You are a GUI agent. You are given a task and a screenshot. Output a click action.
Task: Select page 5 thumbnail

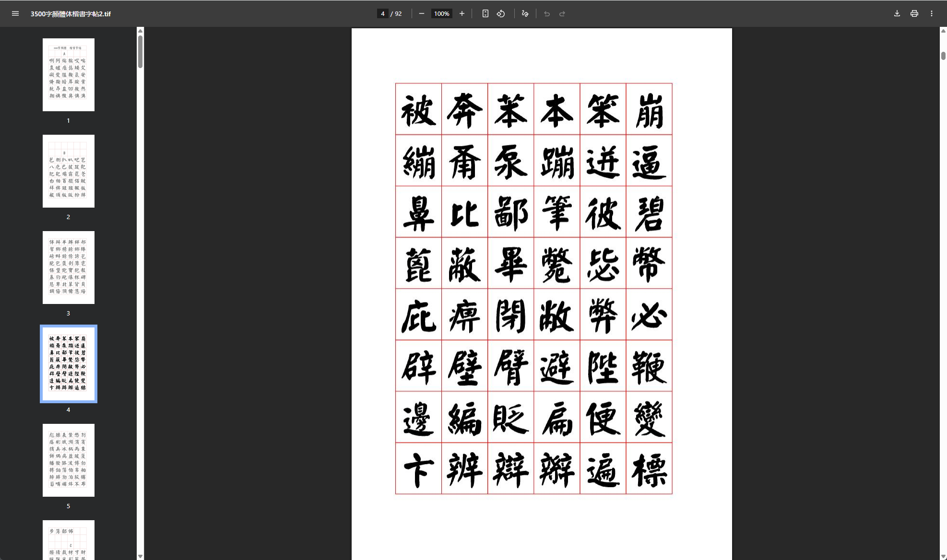pyautogui.click(x=68, y=460)
